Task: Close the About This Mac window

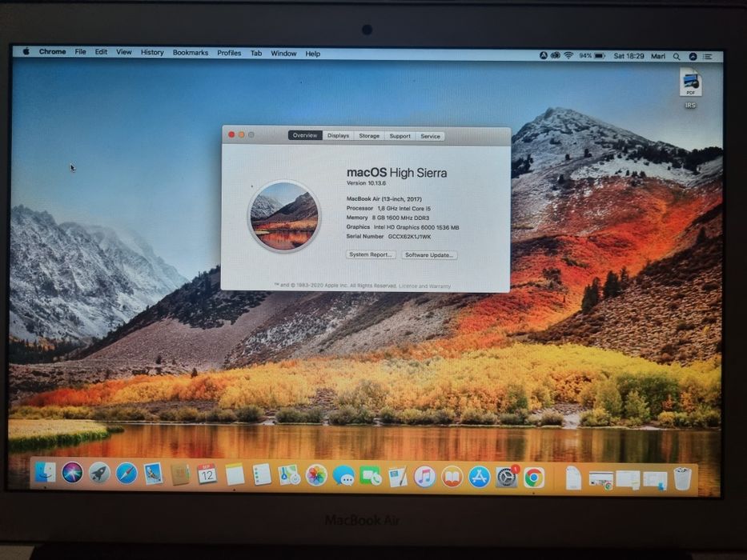Action: pos(231,134)
